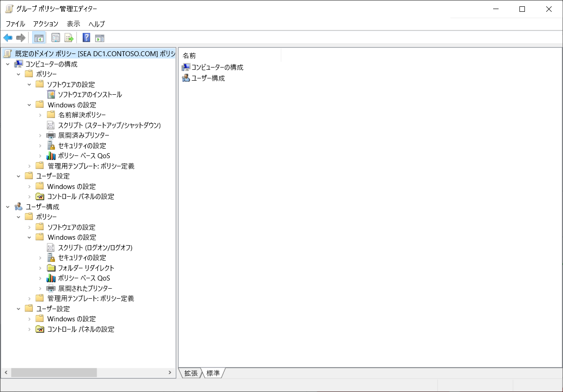Select the ソフトウェアのインストール tree item
Viewport: 563px width, 392px height.
pyautogui.click(x=90, y=95)
